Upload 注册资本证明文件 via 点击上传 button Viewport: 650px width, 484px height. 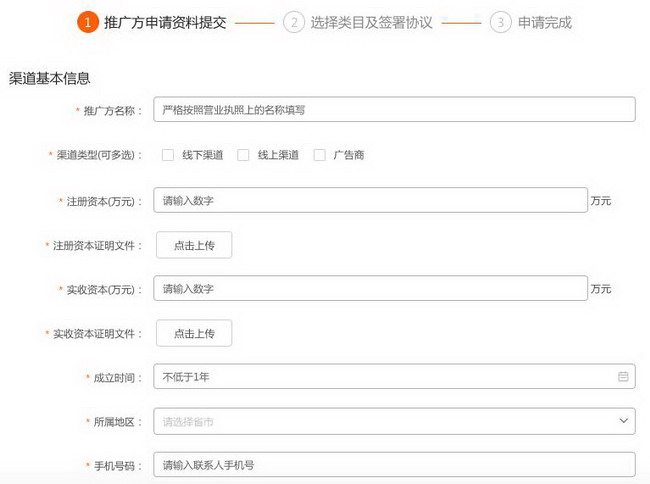pos(194,245)
